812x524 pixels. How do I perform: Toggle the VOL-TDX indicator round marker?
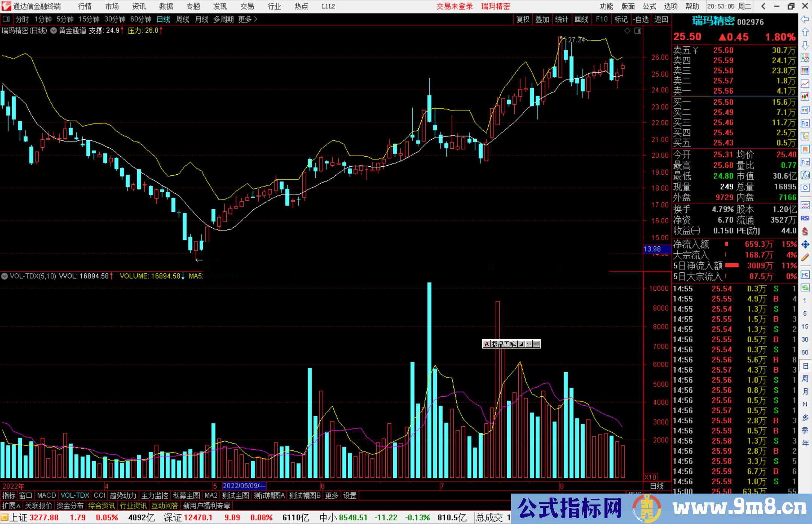pyautogui.click(x=5, y=276)
